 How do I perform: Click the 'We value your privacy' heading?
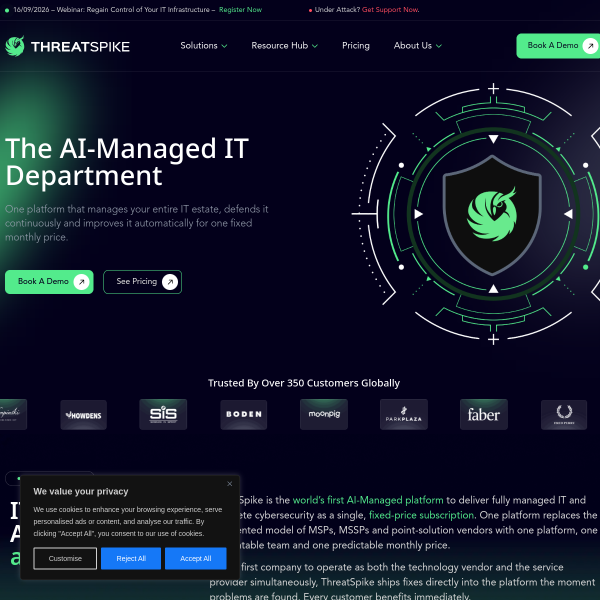(x=81, y=491)
